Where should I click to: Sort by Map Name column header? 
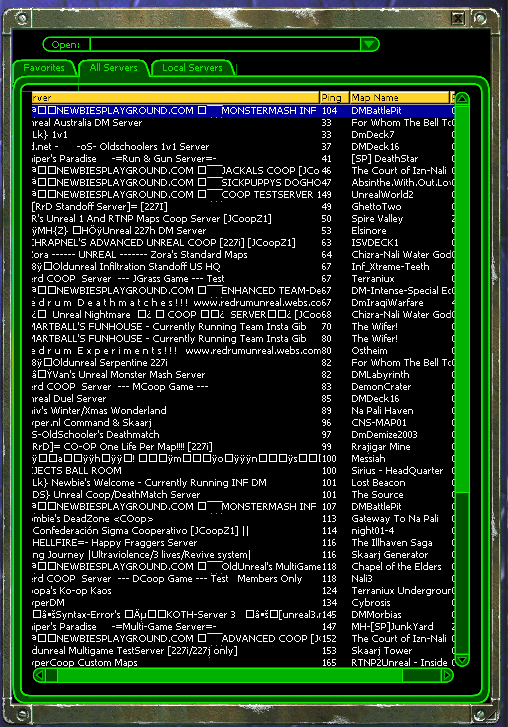pos(400,98)
